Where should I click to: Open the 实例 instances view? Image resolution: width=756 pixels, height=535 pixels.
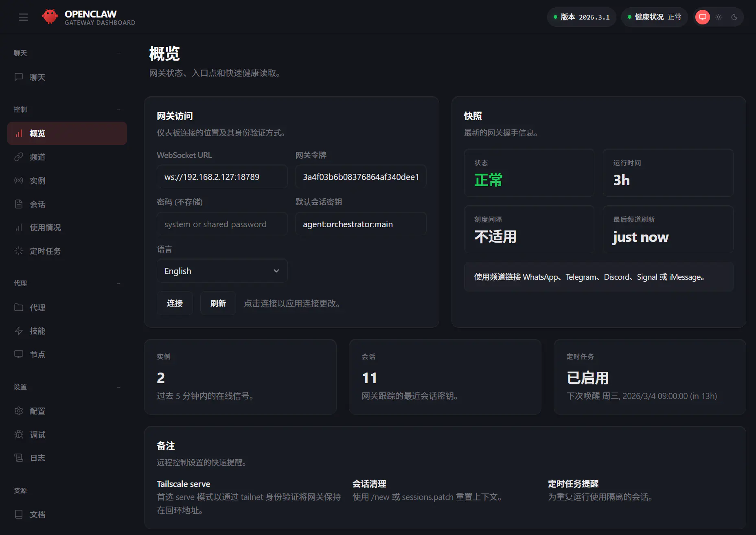pyautogui.click(x=37, y=181)
